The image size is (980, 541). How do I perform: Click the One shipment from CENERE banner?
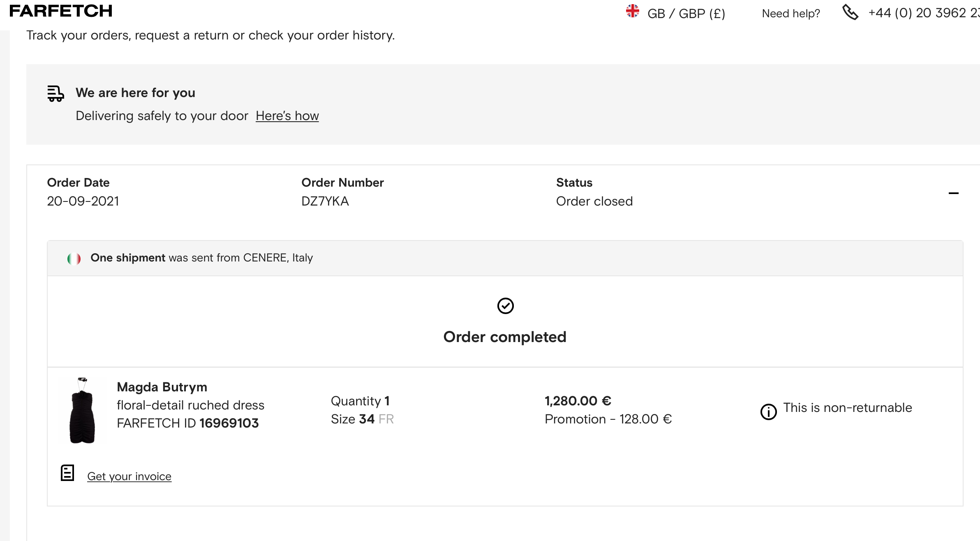[x=201, y=258]
